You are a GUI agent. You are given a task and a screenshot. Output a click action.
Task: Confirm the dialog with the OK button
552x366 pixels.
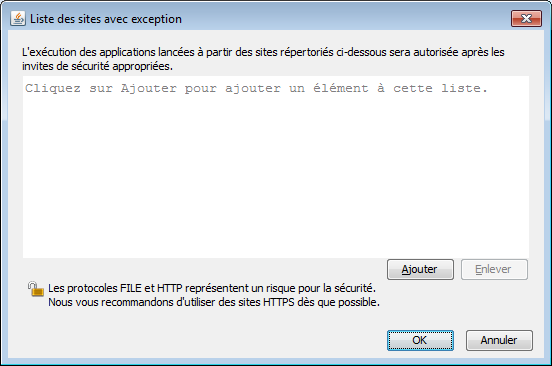pyautogui.click(x=420, y=340)
